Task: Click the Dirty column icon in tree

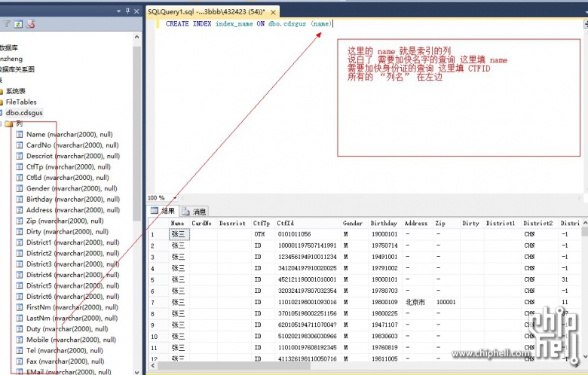Action: coord(20,232)
